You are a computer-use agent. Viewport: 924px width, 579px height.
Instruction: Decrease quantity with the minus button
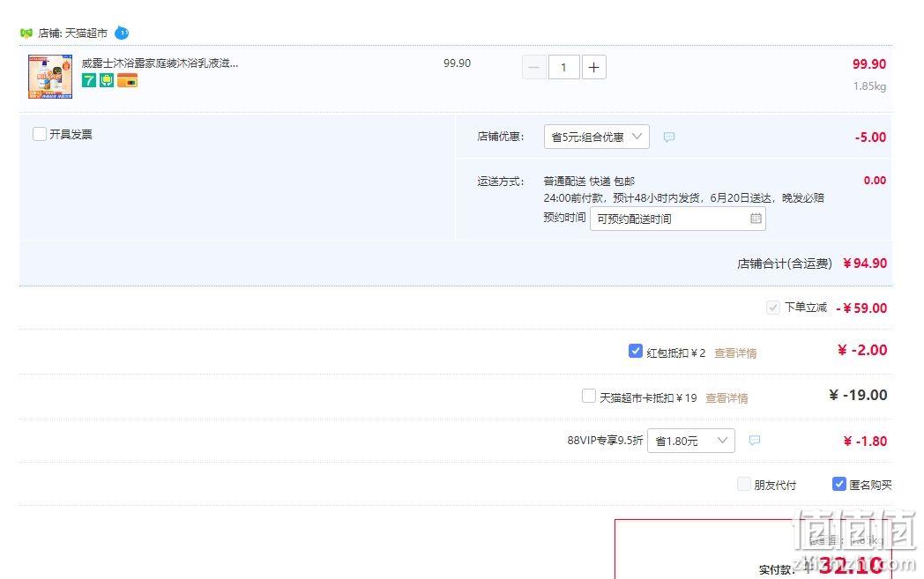tap(534, 67)
